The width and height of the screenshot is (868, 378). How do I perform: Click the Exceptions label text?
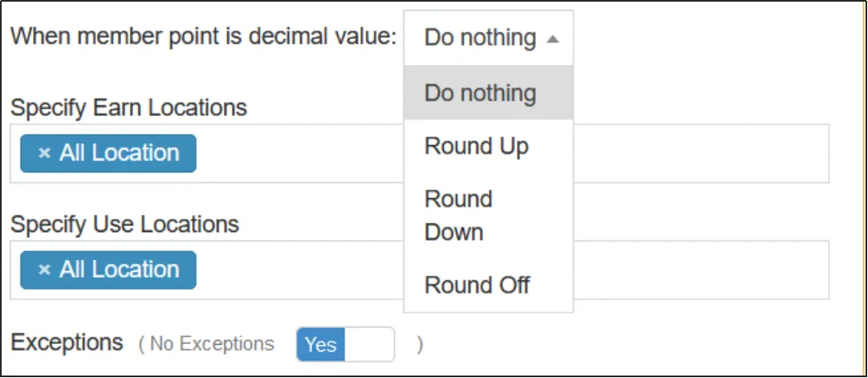click(66, 342)
